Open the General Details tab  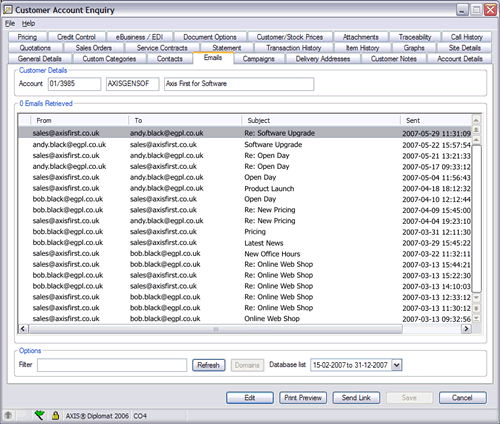40,59
